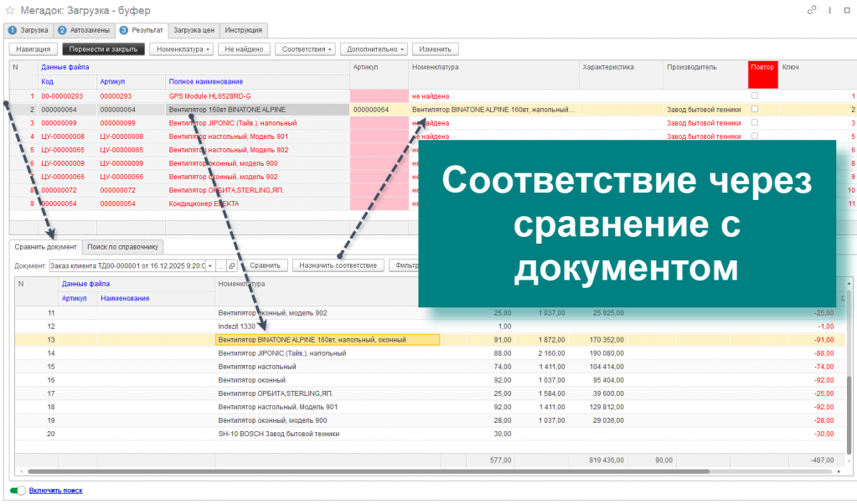
Task: Click the Назначить соответствие button
Action: click(x=338, y=265)
